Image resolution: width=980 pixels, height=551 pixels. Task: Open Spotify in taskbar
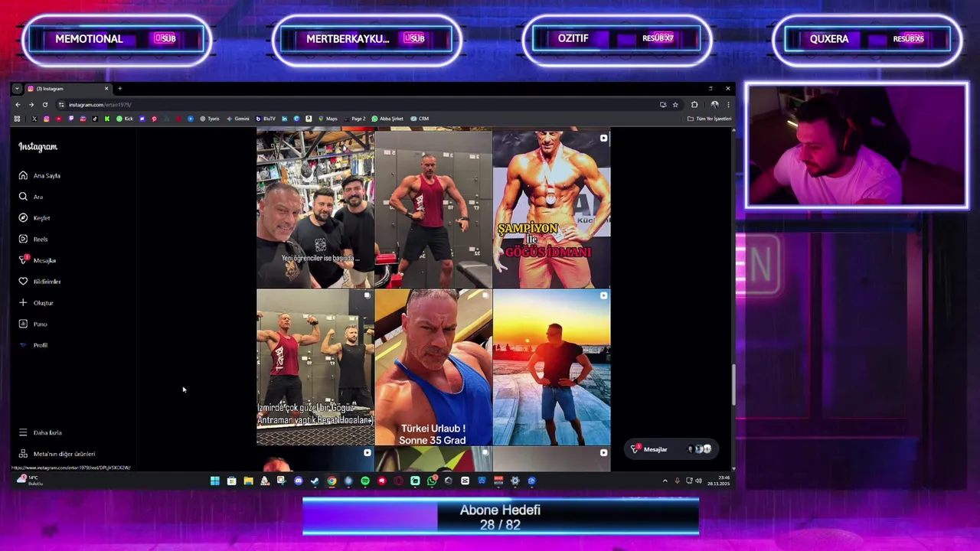(365, 481)
